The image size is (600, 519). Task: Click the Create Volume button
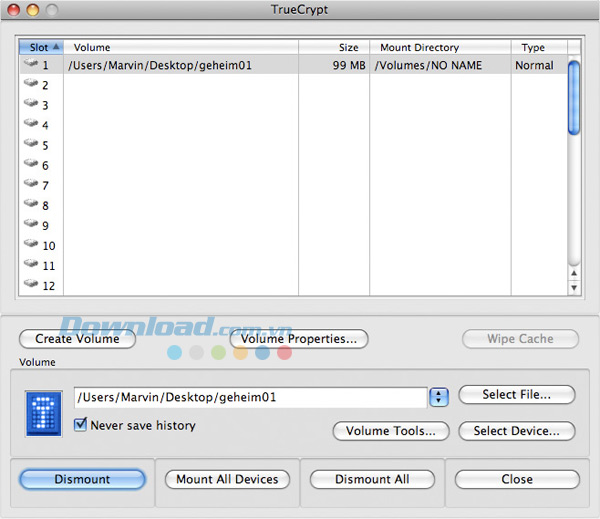(77, 339)
